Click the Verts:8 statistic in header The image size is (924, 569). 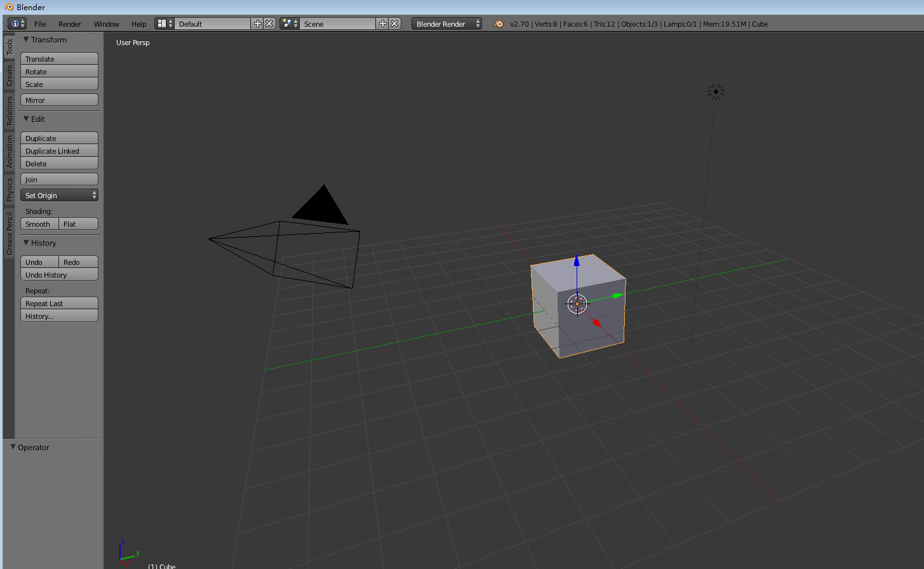pos(546,24)
